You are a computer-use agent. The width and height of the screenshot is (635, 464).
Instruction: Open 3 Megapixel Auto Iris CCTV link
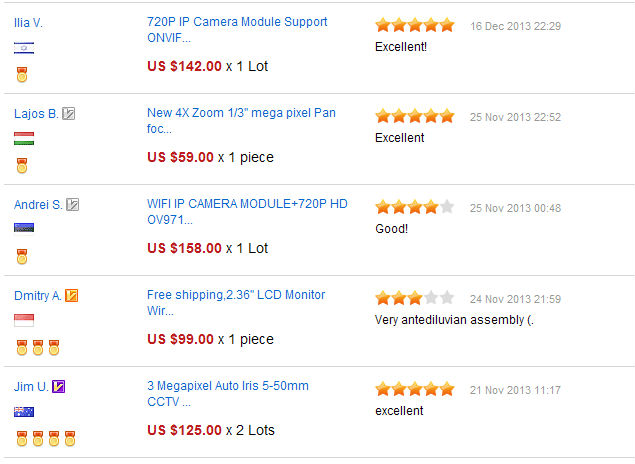pyautogui.click(x=228, y=394)
